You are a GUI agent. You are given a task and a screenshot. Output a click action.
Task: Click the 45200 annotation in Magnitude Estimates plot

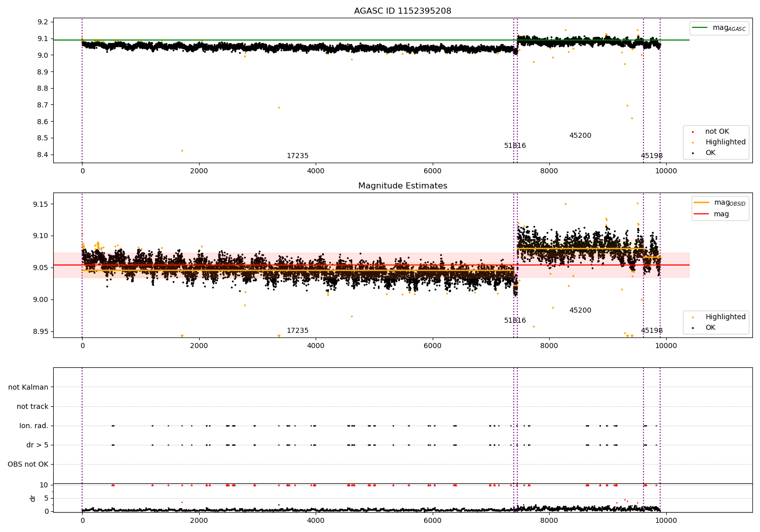(580, 311)
